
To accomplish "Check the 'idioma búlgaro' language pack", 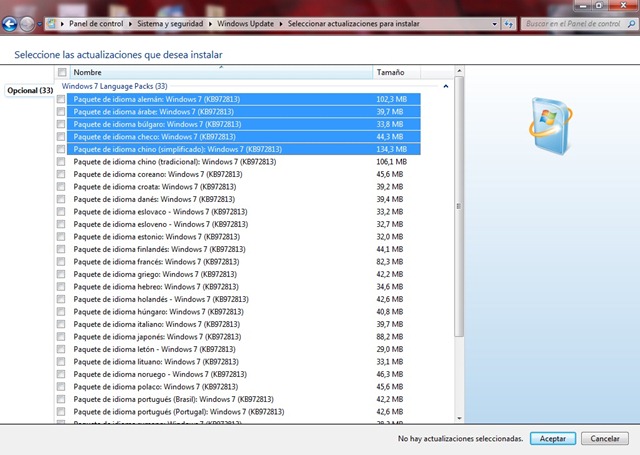I will tap(61, 124).
